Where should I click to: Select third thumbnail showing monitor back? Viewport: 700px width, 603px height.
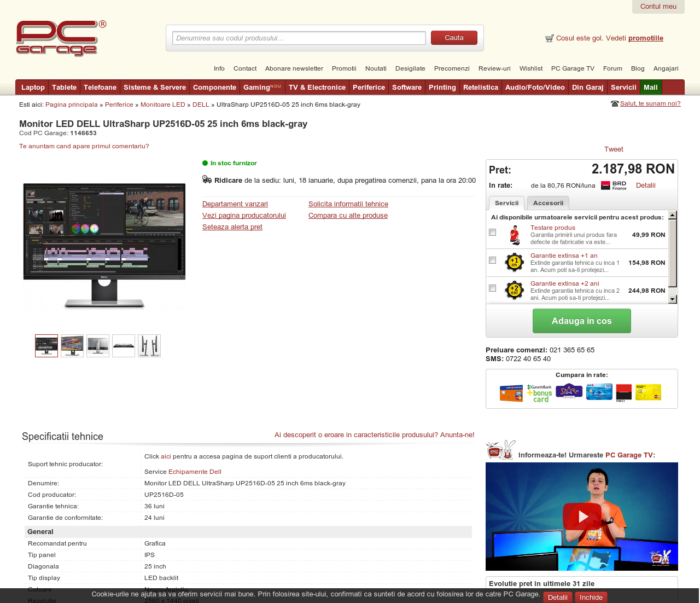(98, 346)
